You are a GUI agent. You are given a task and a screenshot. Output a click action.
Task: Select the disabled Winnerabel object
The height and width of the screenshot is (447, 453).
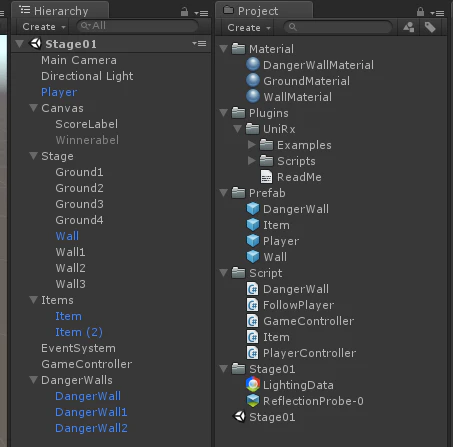pyautogui.click(x=87, y=140)
